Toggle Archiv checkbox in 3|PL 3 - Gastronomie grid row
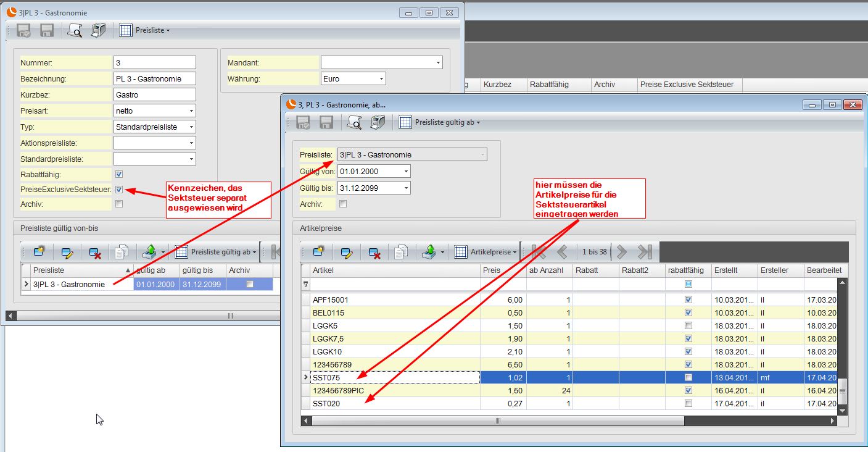Image resolution: width=868 pixels, height=452 pixels. point(249,285)
